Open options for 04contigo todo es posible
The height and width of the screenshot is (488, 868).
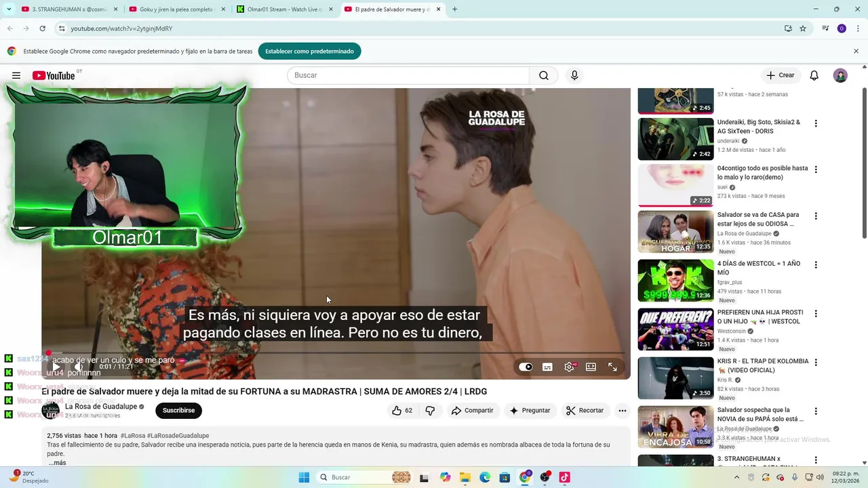click(816, 169)
